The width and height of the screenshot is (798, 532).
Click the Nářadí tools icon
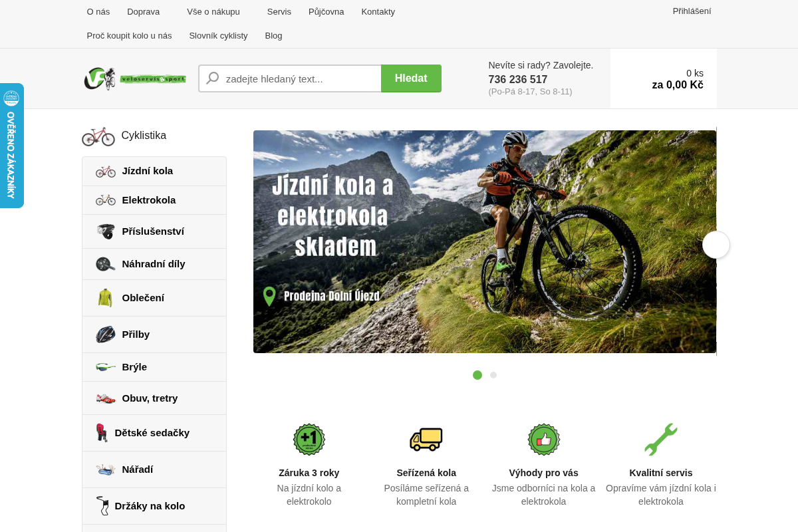pyautogui.click(x=106, y=469)
